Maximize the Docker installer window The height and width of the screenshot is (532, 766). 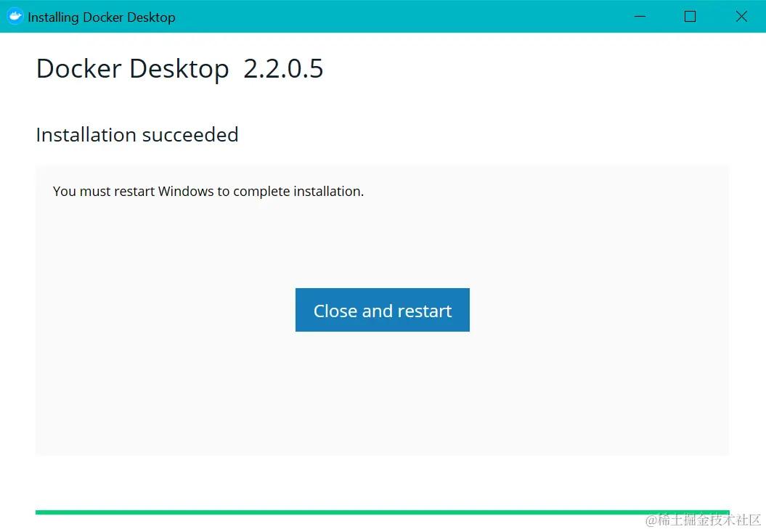690,17
